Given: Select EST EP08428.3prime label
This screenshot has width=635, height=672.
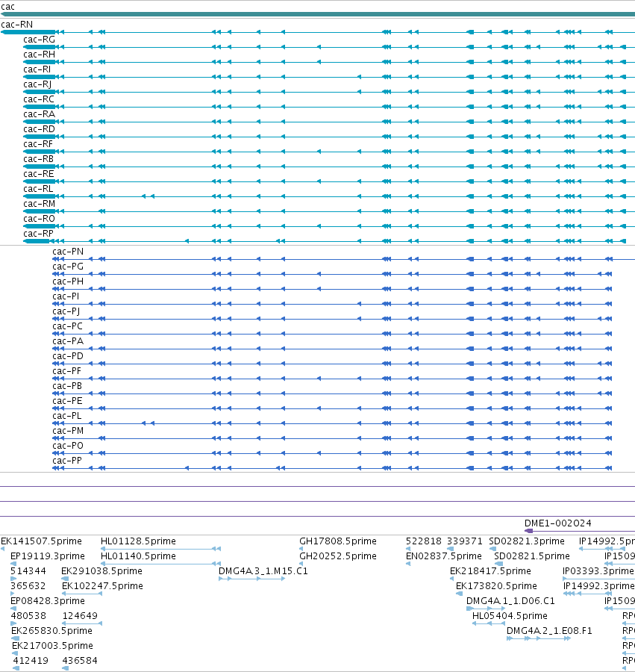Looking at the screenshot, I should [48, 601].
